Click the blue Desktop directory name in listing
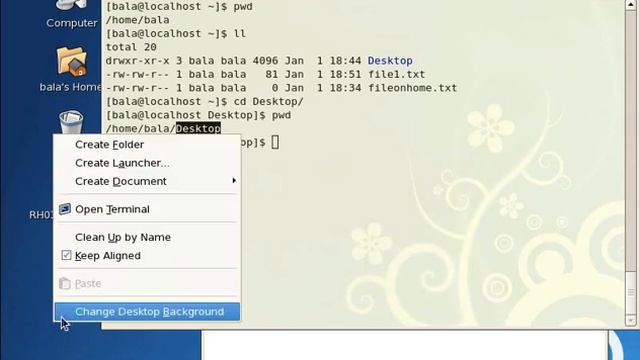This screenshot has height=360, width=640. pos(390,61)
